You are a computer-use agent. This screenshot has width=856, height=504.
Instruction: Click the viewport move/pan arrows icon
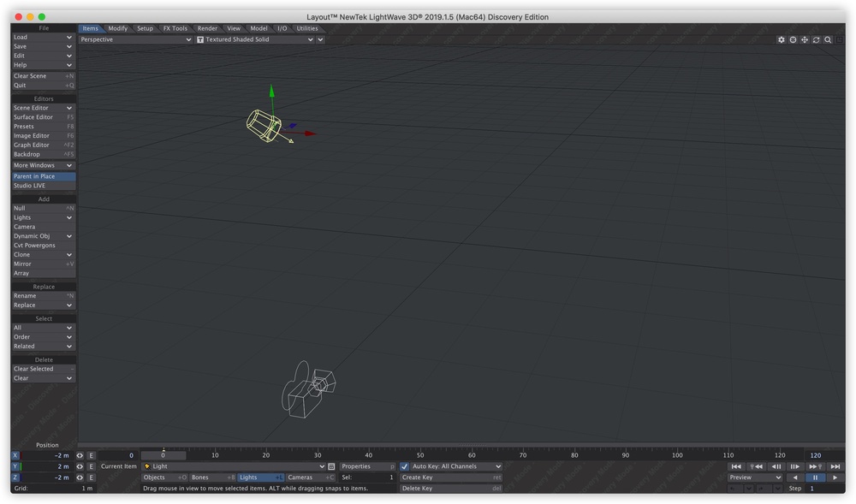click(805, 40)
